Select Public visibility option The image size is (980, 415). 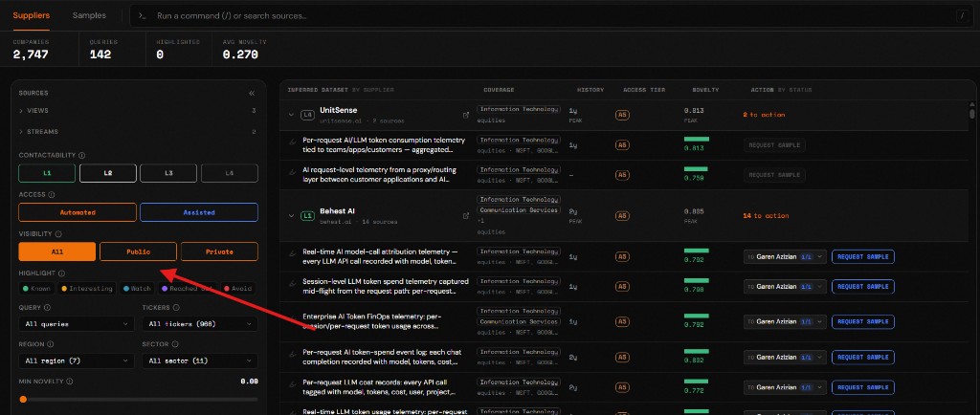(x=138, y=251)
